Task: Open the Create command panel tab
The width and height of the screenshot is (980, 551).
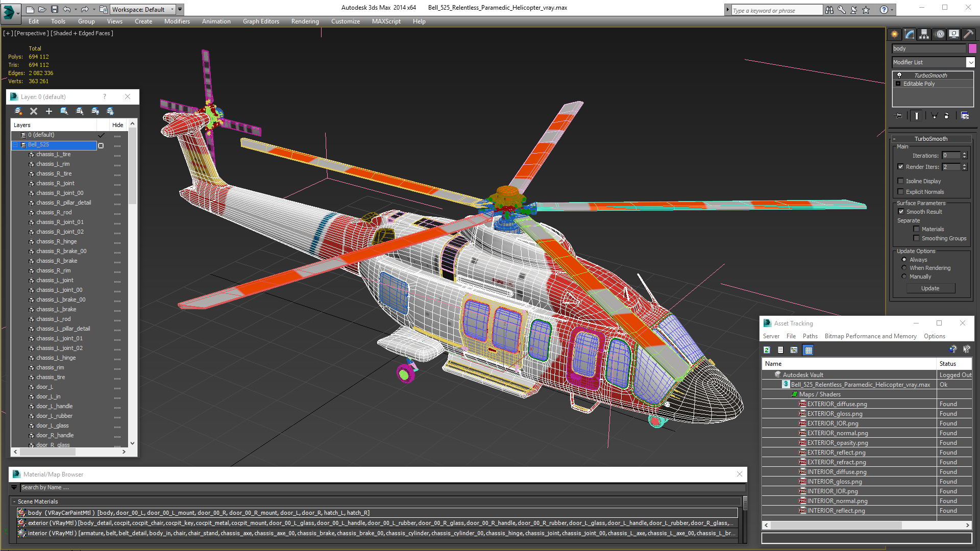Action: (x=895, y=34)
